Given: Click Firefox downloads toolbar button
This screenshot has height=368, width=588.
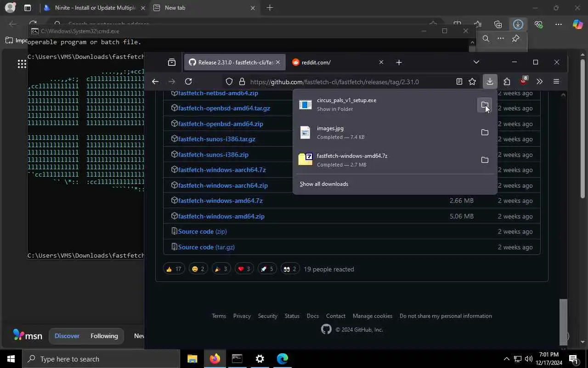Looking at the screenshot, I should (490, 81).
